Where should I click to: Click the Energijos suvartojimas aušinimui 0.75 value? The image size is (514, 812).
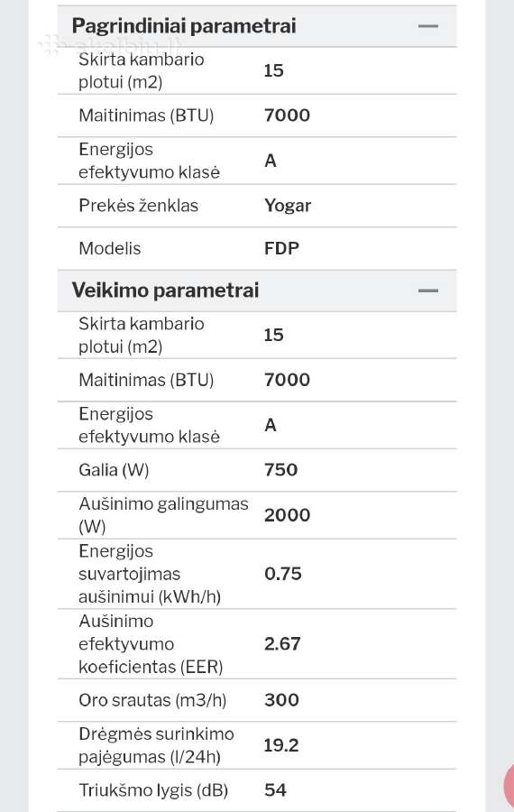(282, 574)
